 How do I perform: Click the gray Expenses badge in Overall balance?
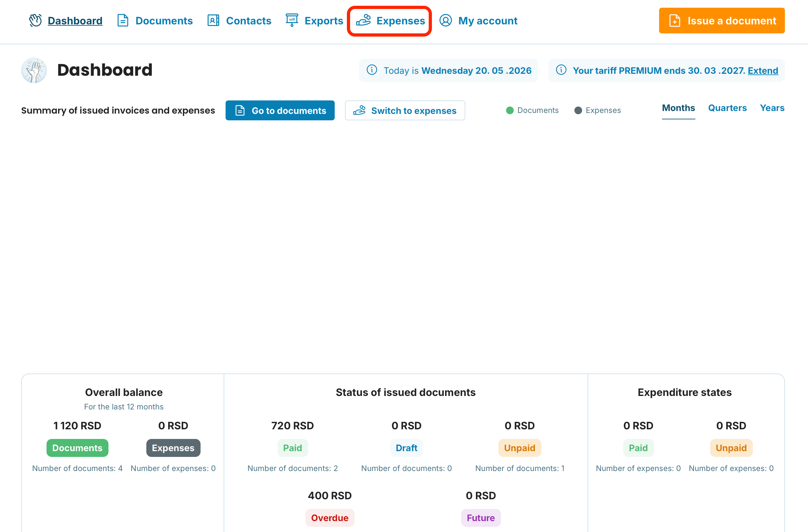173,448
